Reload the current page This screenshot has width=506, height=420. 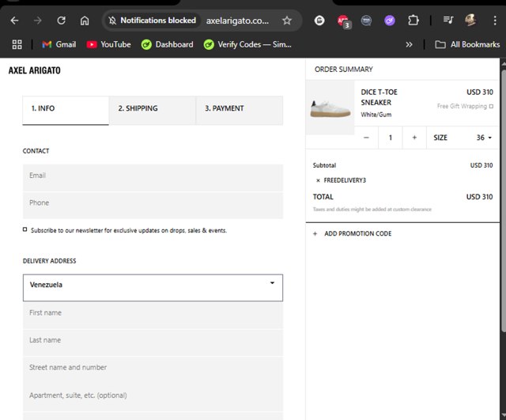coord(62,21)
